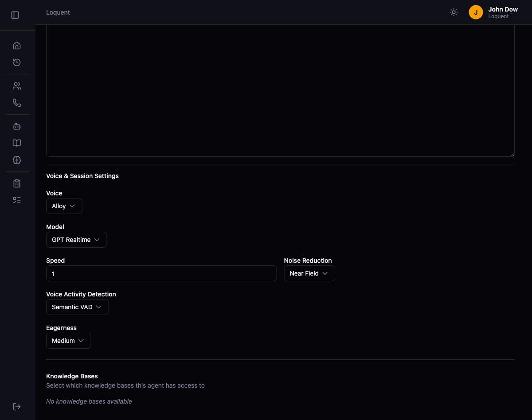Screen dimensions: 532x420
Task: Open the clipboard icon in the sidebar
Action: (17, 183)
